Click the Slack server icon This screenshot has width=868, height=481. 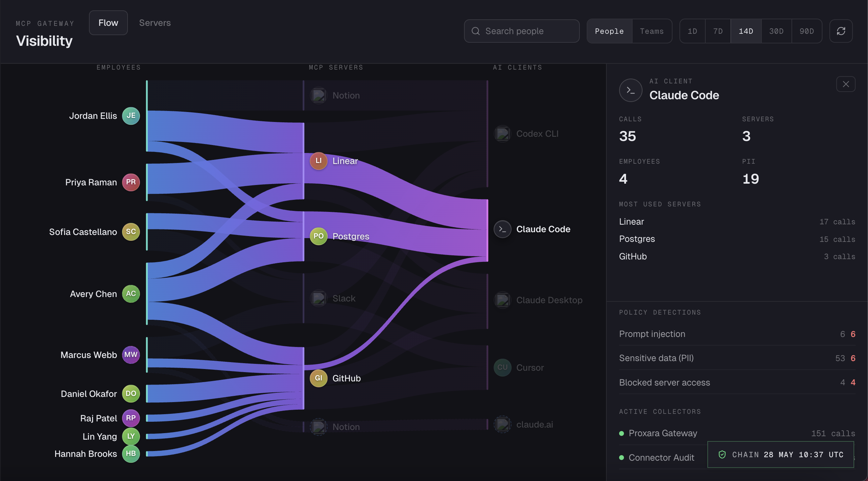point(319,298)
